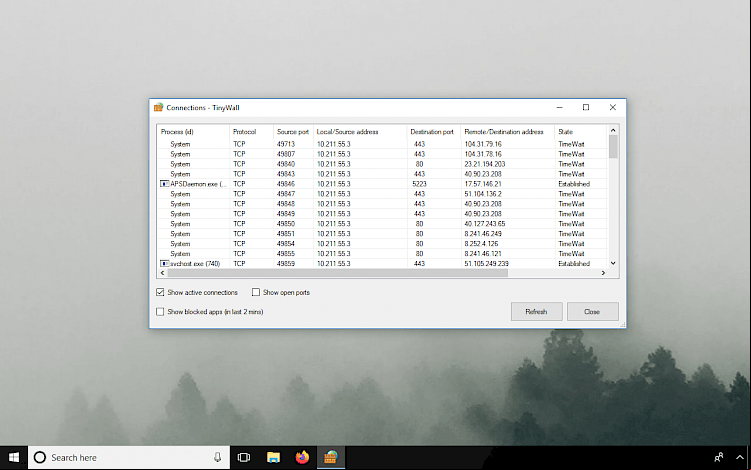Click the Search here taskbar field

[x=129, y=458]
